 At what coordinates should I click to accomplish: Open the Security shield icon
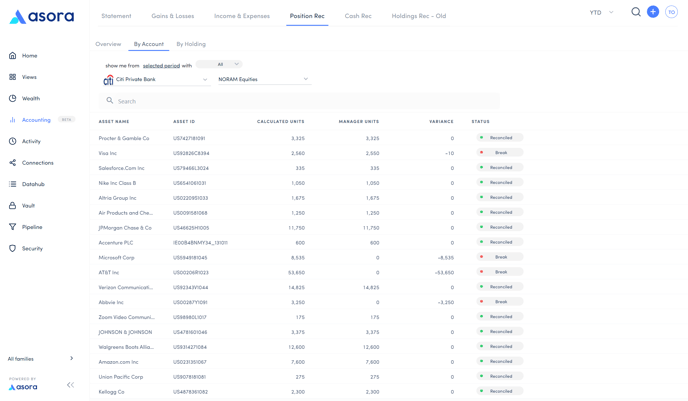pos(13,249)
